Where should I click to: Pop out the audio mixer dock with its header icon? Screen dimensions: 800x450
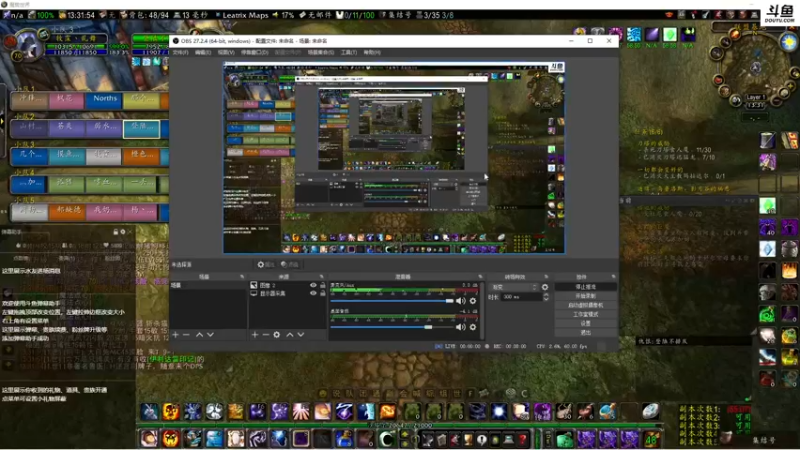click(x=480, y=277)
